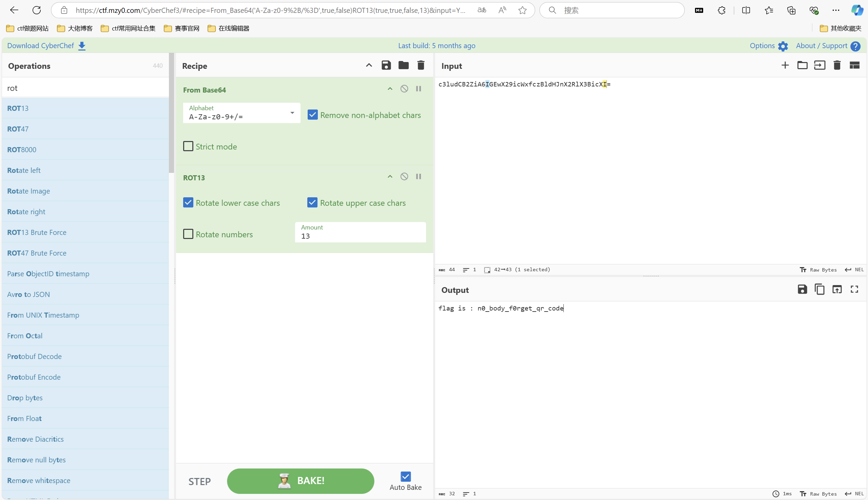
Task: Open browser extensions puzzle icon
Action: click(721, 10)
